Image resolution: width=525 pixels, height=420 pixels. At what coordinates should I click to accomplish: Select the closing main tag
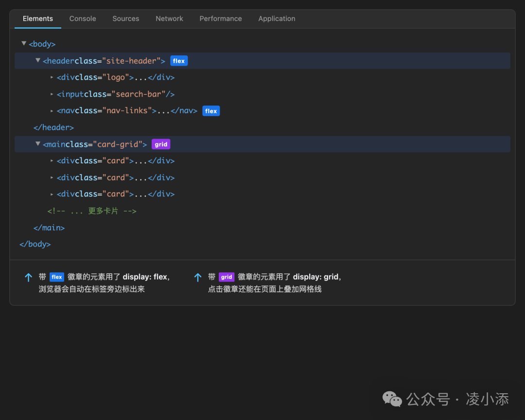[x=49, y=228]
